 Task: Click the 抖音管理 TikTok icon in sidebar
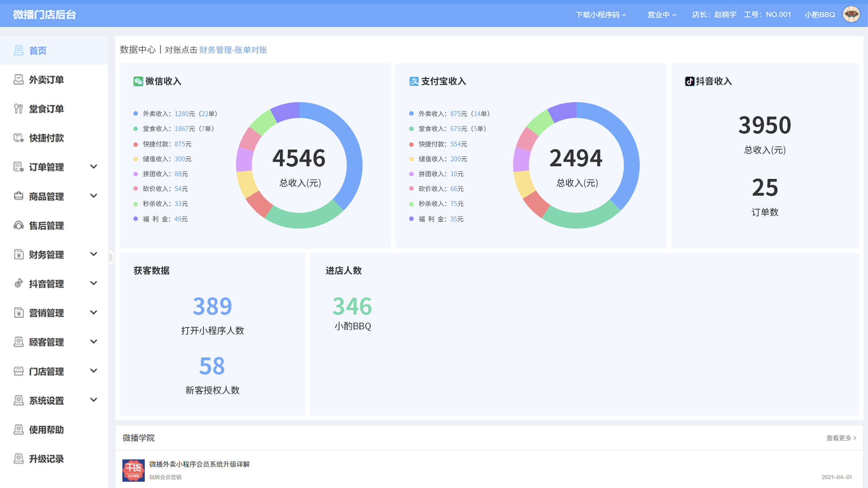(x=19, y=283)
